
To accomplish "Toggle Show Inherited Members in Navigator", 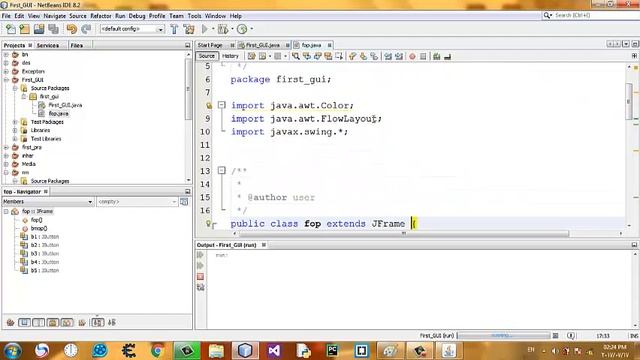I will click(x=10, y=322).
